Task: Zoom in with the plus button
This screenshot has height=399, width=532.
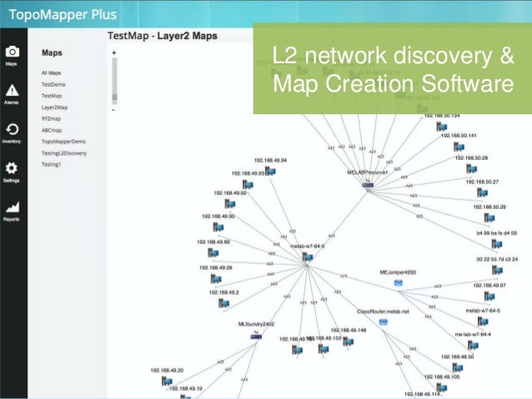Action: [114, 52]
